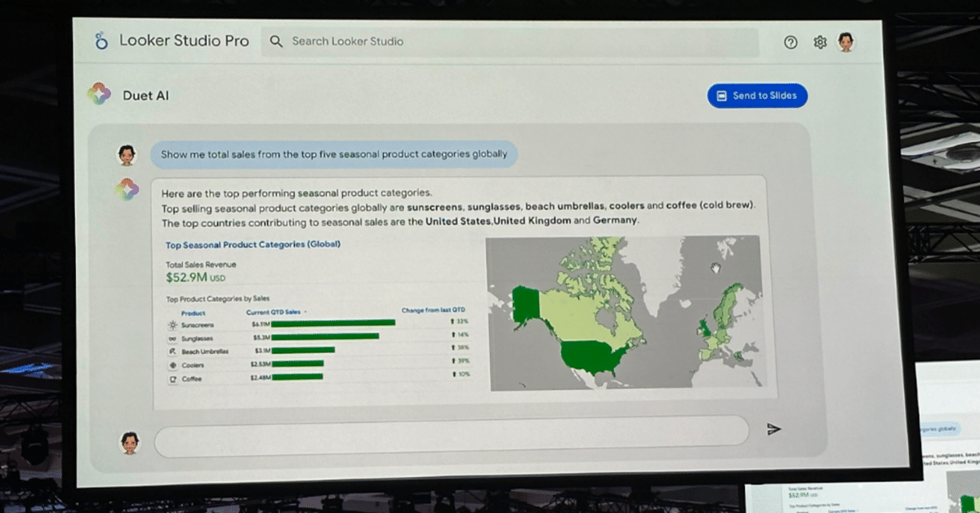Open the settings gear icon
Image resolution: width=980 pixels, height=513 pixels.
[820, 42]
